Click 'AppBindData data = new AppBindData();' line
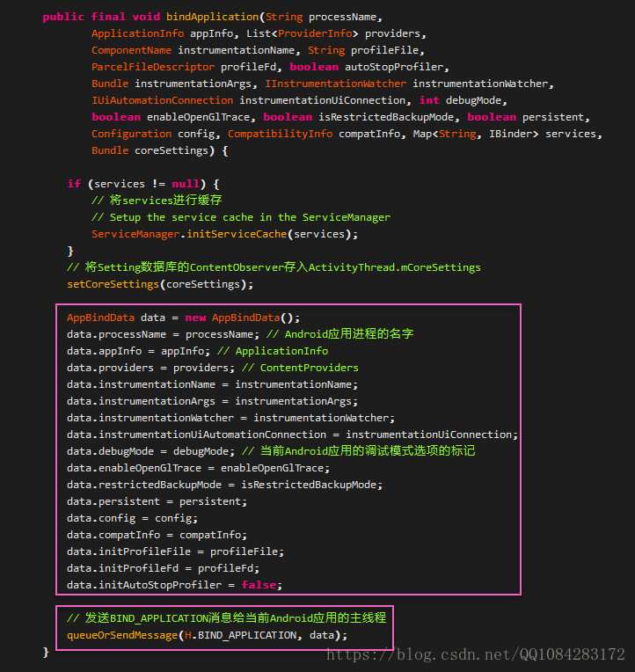The height and width of the screenshot is (672, 635). coord(183,318)
